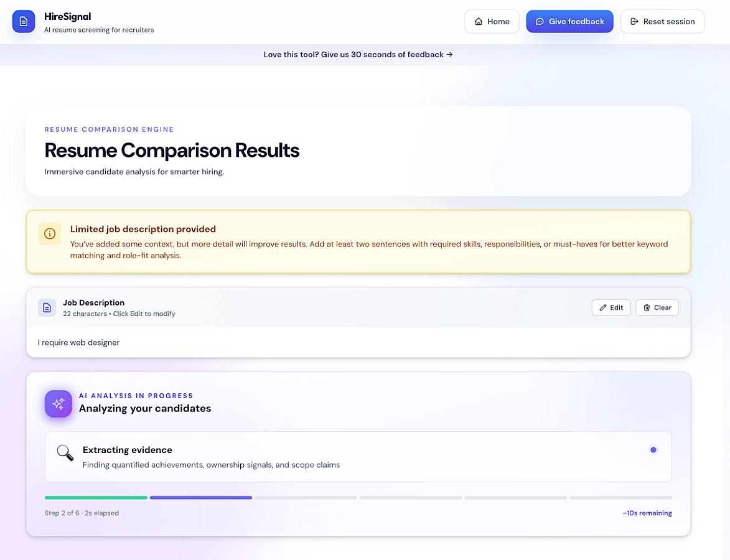Edit the job description
Screen dimensions: 730x560
coord(611,308)
